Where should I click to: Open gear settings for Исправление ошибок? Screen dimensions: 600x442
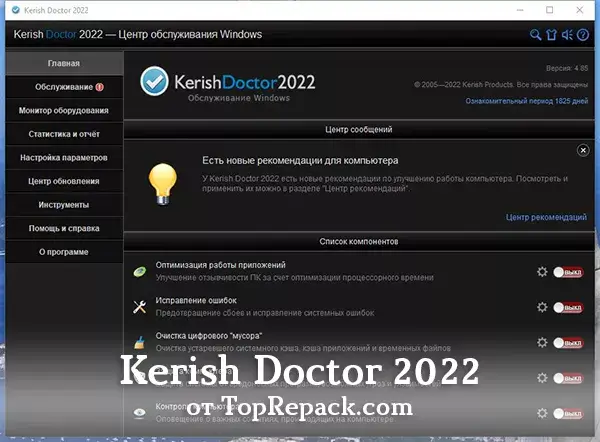click(542, 307)
